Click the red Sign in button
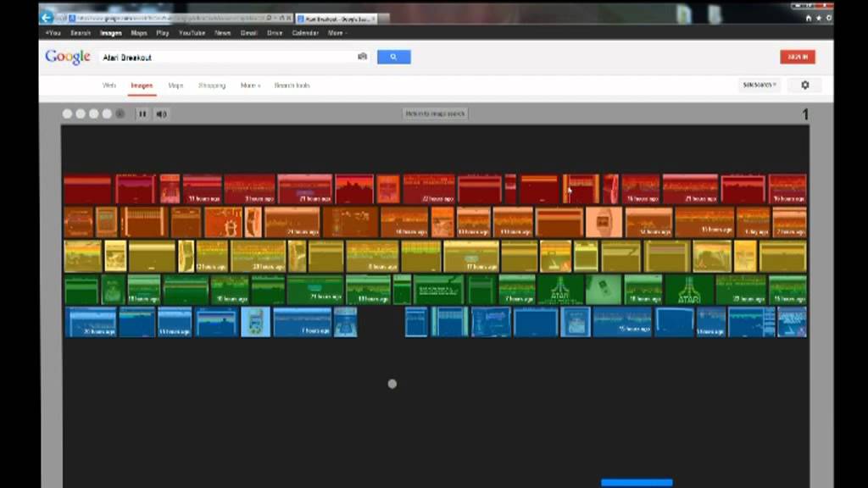The image size is (868, 488). [x=798, y=57]
